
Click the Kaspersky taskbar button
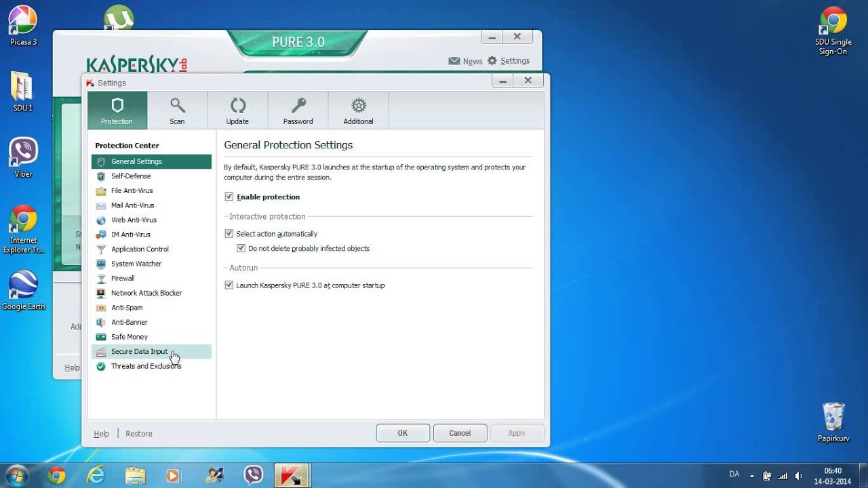click(292, 476)
